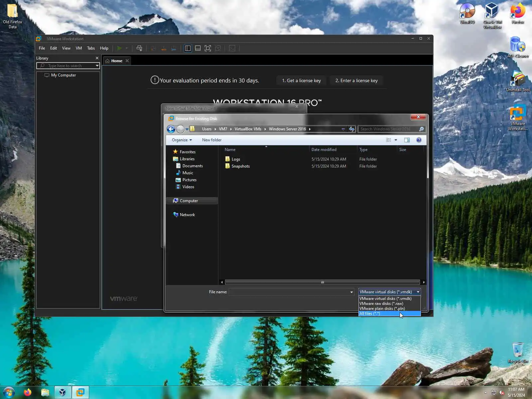Open the Recycle Bin on the desktop

tap(518, 352)
